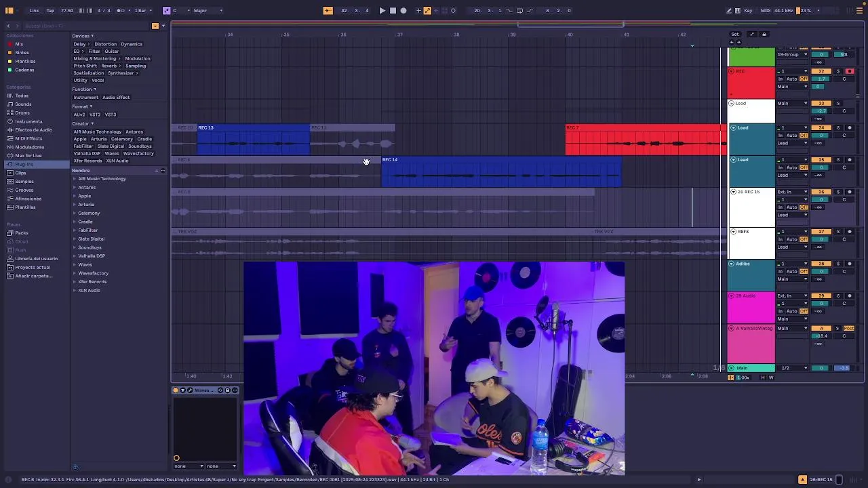The width and height of the screenshot is (868, 488).
Task: Open Packs under Places
Action: coord(22,232)
